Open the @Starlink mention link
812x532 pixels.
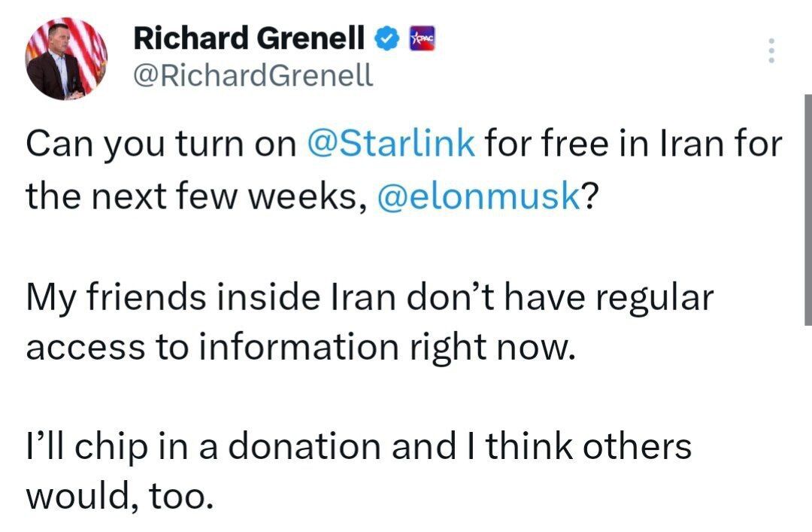391,144
